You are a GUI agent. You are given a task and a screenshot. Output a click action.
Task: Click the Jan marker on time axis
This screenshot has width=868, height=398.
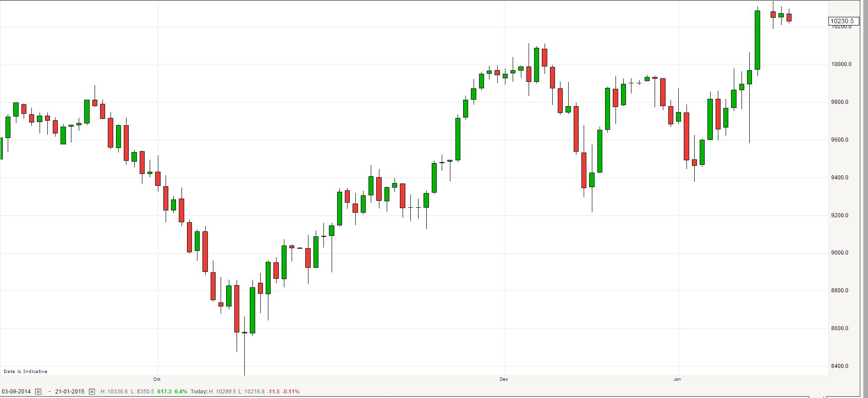coord(677,379)
